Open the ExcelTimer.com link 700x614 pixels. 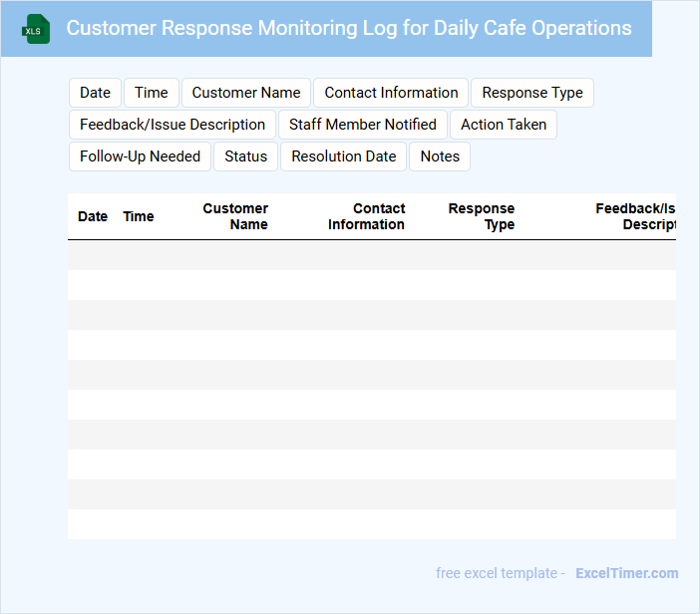click(626, 573)
